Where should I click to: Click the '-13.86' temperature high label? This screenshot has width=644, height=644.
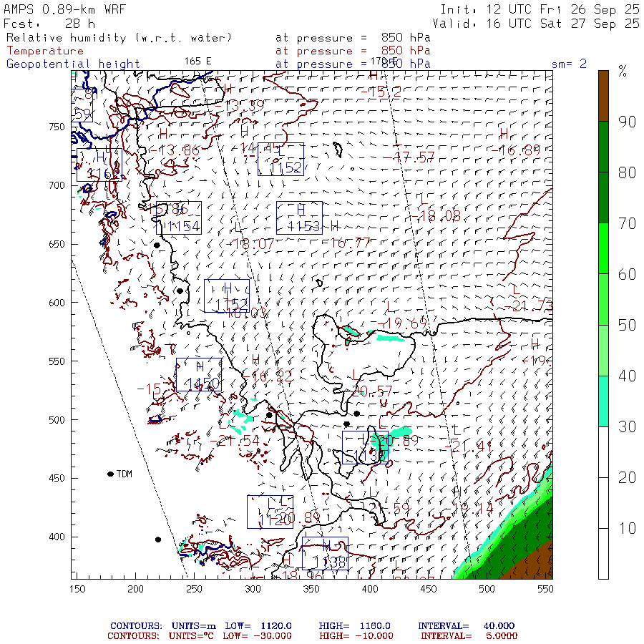[x=174, y=150]
